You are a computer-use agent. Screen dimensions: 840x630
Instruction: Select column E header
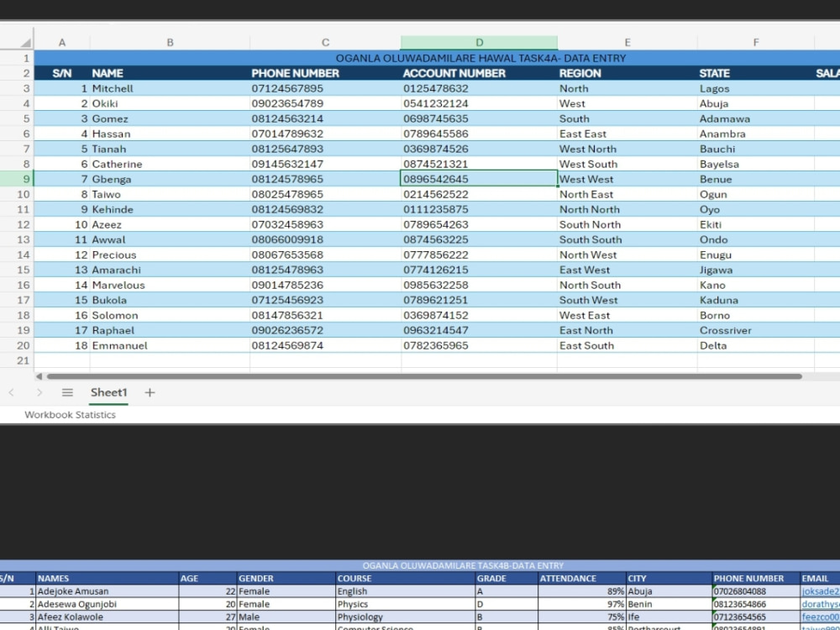coord(627,43)
